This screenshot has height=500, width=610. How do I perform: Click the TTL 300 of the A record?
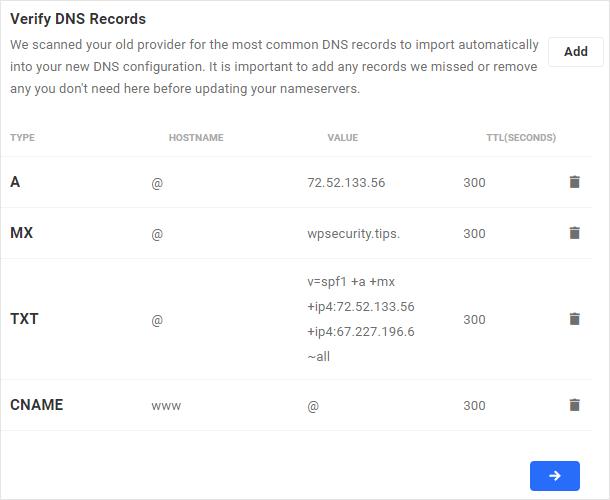(474, 182)
